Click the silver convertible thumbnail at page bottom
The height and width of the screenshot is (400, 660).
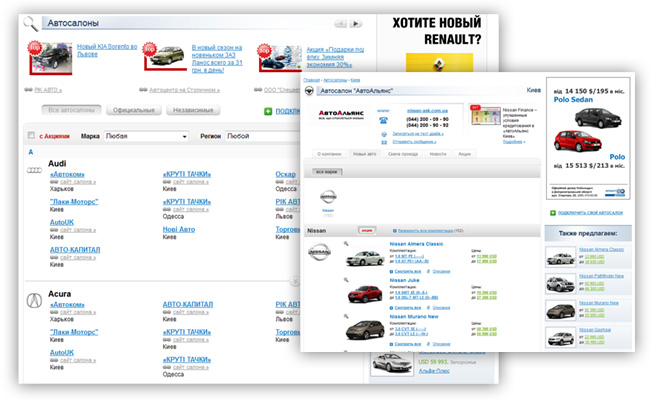pyautogui.click(x=392, y=363)
